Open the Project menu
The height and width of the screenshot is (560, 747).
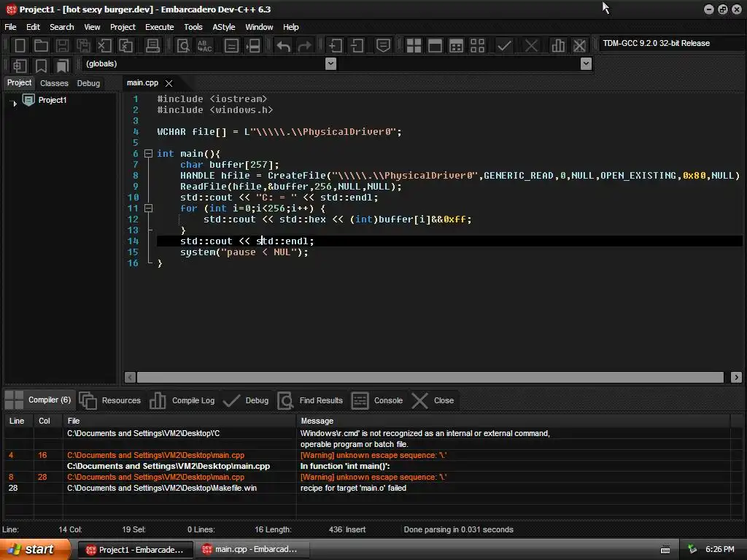point(123,27)
